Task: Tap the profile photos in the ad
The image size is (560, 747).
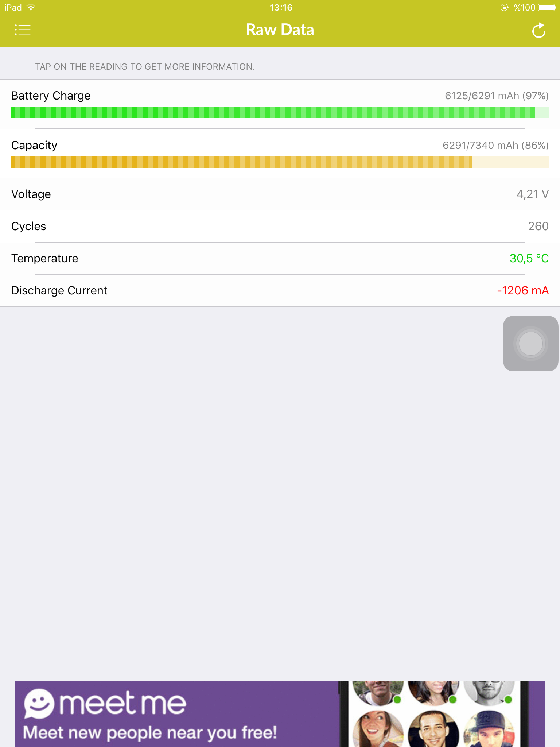Action: pyautogui.click(x=434, y=714)
